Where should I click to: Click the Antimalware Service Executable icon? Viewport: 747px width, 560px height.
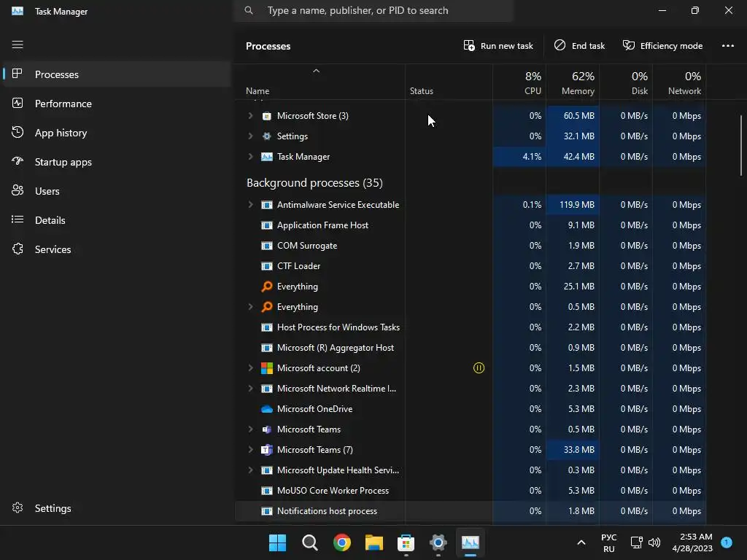pyautogui.click(x=267, y=205)
